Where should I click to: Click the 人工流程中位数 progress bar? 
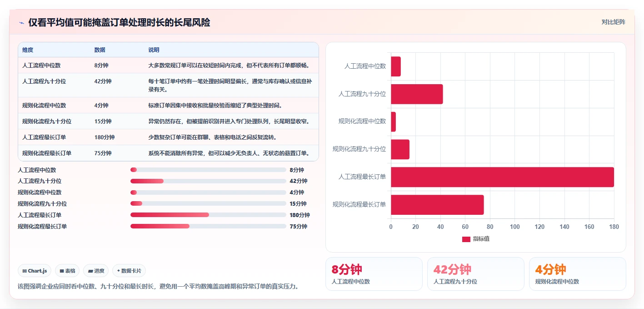(x=208, y=170)
